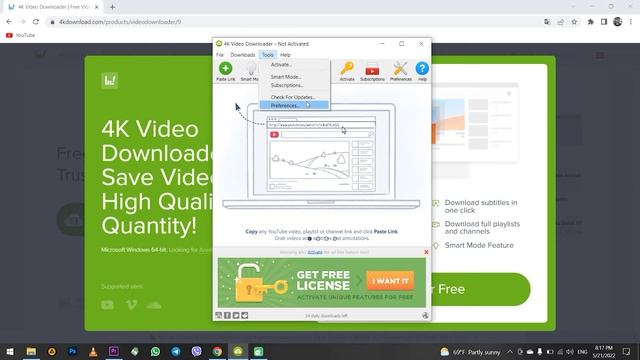Screen dimensions: 640x360
Task: Bookmark this page with the star icon
Action: pyautogui.click(x=574, y=22)
